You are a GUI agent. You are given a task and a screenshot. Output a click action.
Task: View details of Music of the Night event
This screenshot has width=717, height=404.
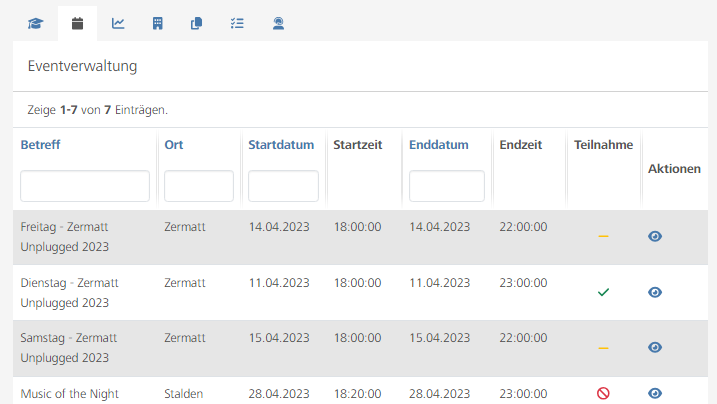[655, 394]
